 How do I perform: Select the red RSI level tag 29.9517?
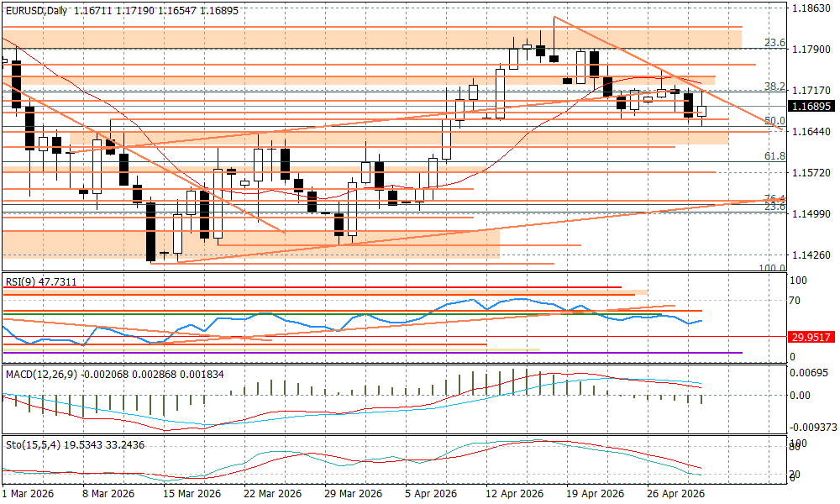click(810, 337)
